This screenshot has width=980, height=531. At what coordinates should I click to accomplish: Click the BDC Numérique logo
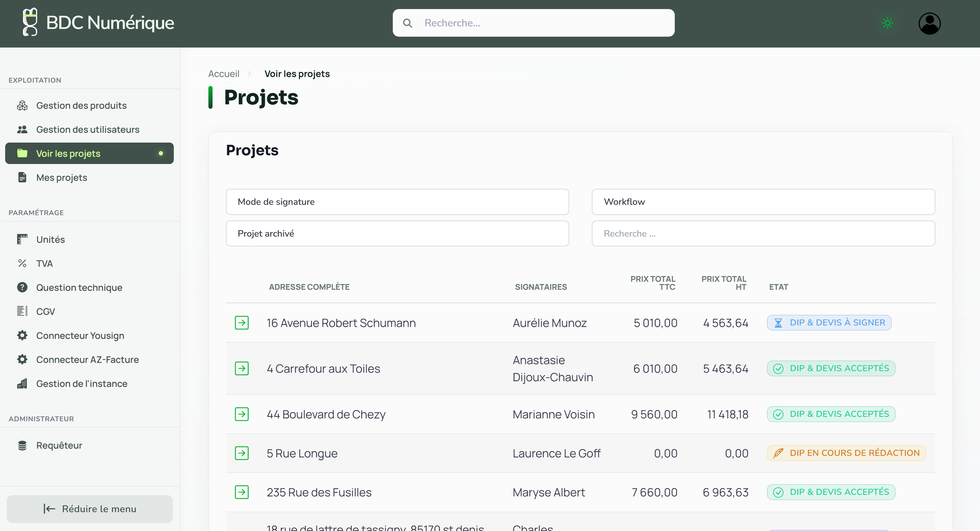click(98, 23)
